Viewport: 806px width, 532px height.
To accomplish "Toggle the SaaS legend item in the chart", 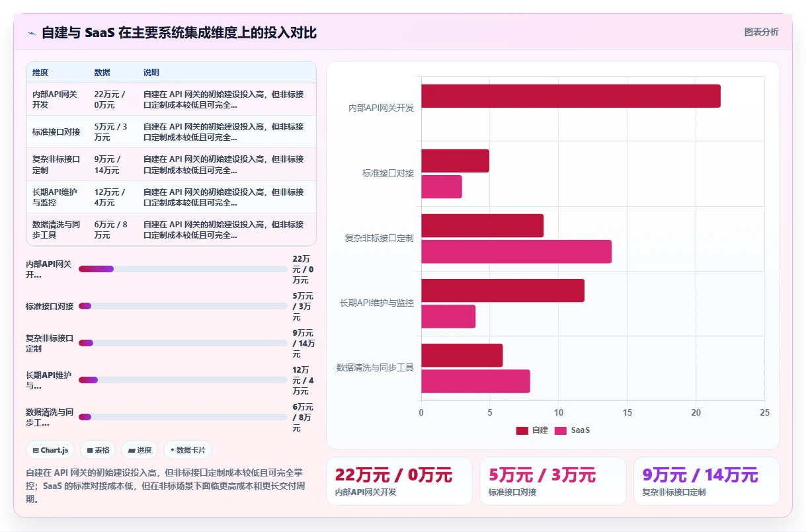I will (x=572, y=430).
